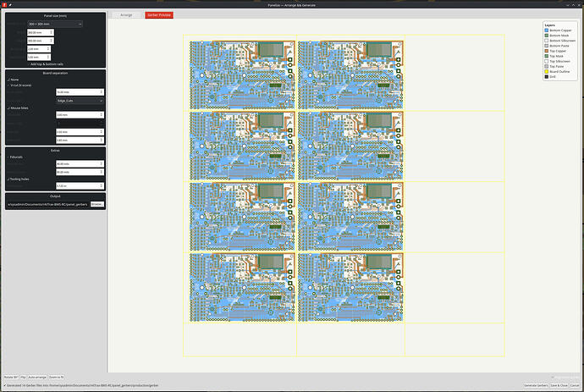Toggle the Top Paste layer checkbox
This screenshot has height=392, width=584.
[547, 66]
